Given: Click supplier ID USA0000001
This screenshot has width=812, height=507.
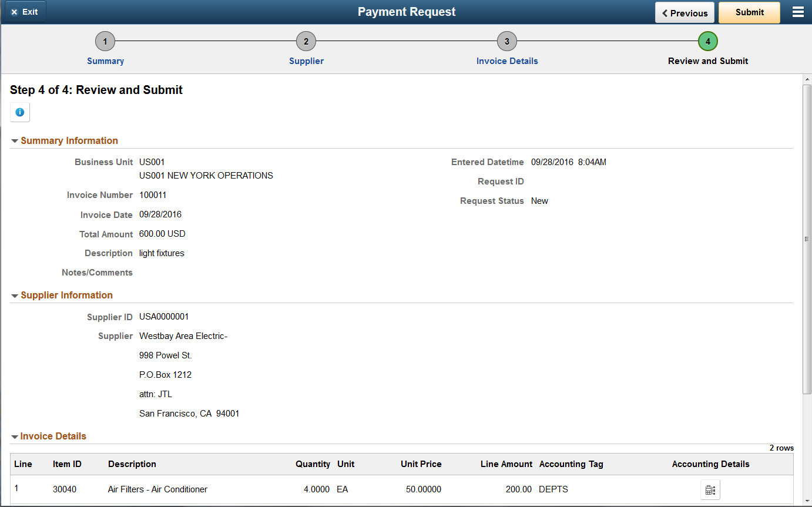Looking at the screenshot, I should point(164,317).
